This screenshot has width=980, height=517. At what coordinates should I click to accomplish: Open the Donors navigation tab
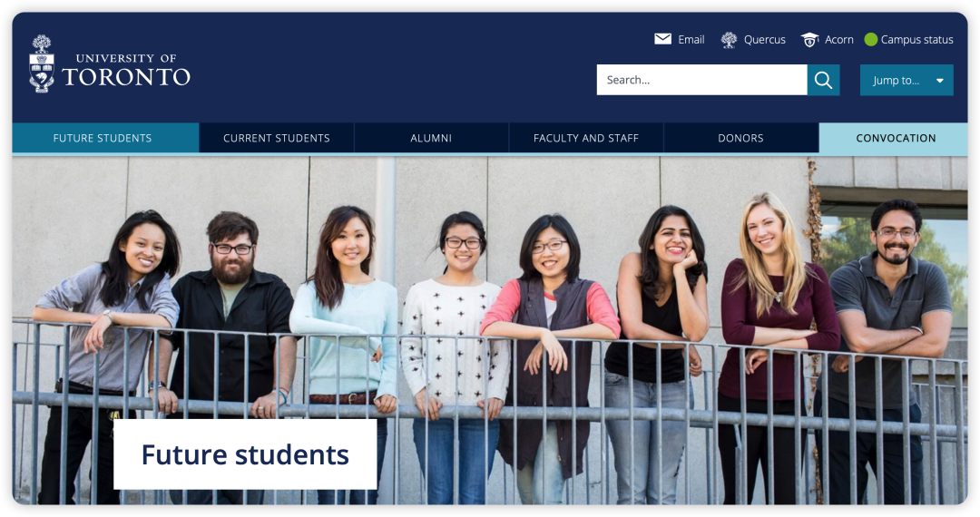click(x=740, y=138)
